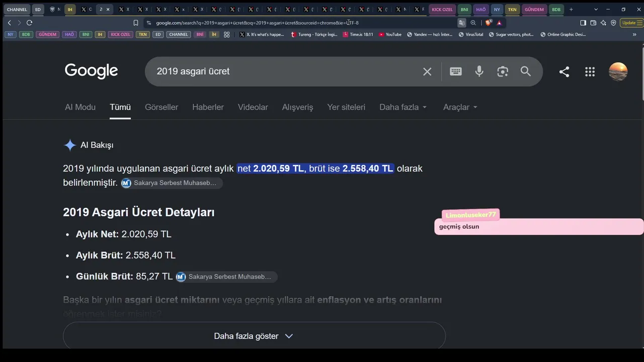
Task: Open the BDB folder on the bookmarks bar
Action: (26, 35)
